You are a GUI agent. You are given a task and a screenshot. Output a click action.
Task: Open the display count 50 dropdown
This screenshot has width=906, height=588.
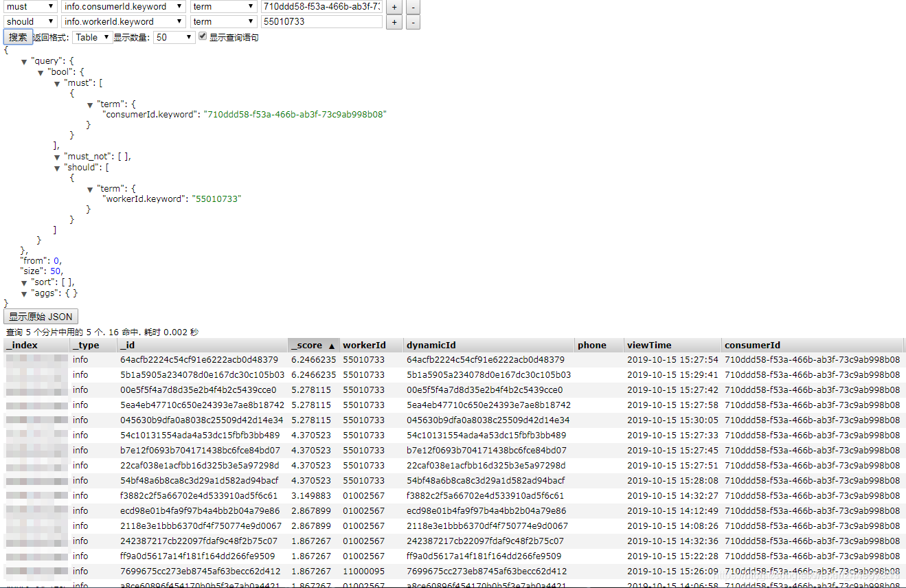click(x=174, y=37)
